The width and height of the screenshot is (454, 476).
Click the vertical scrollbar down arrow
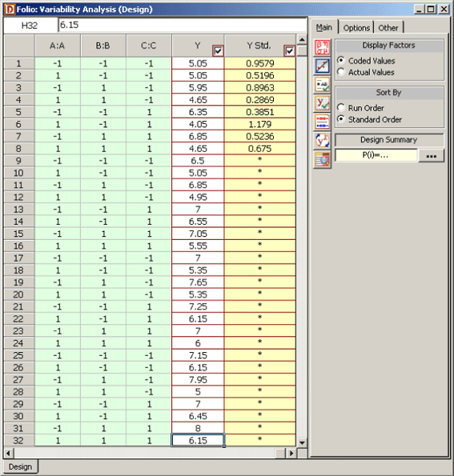coord(302,442)
